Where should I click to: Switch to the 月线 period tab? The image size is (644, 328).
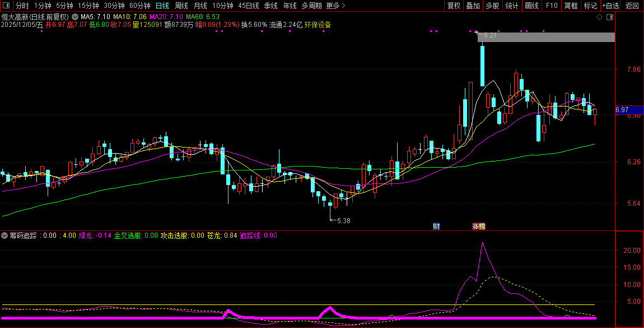[200, 6]
